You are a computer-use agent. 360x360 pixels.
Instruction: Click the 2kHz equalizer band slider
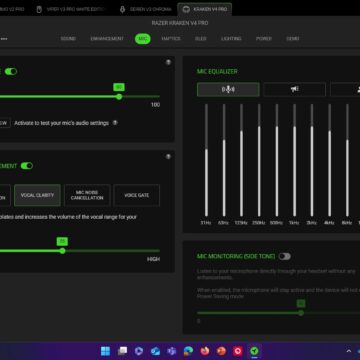[312, 160]
